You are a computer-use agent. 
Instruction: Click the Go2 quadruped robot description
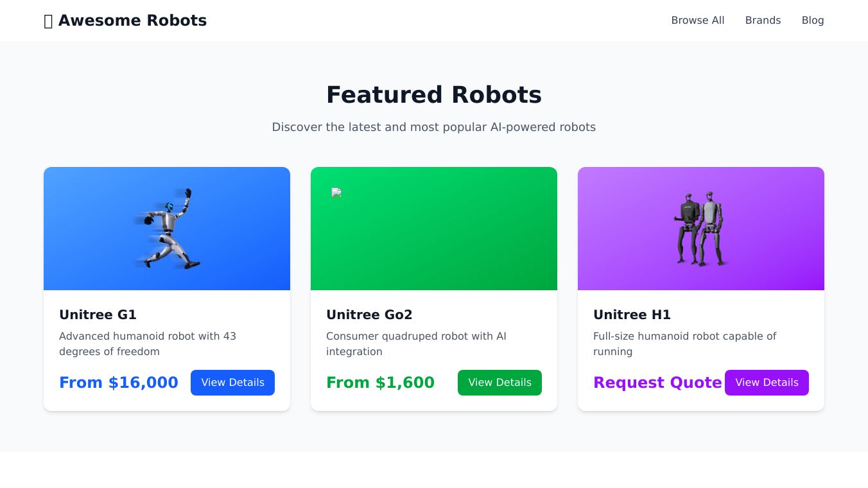tap(416, 344)
